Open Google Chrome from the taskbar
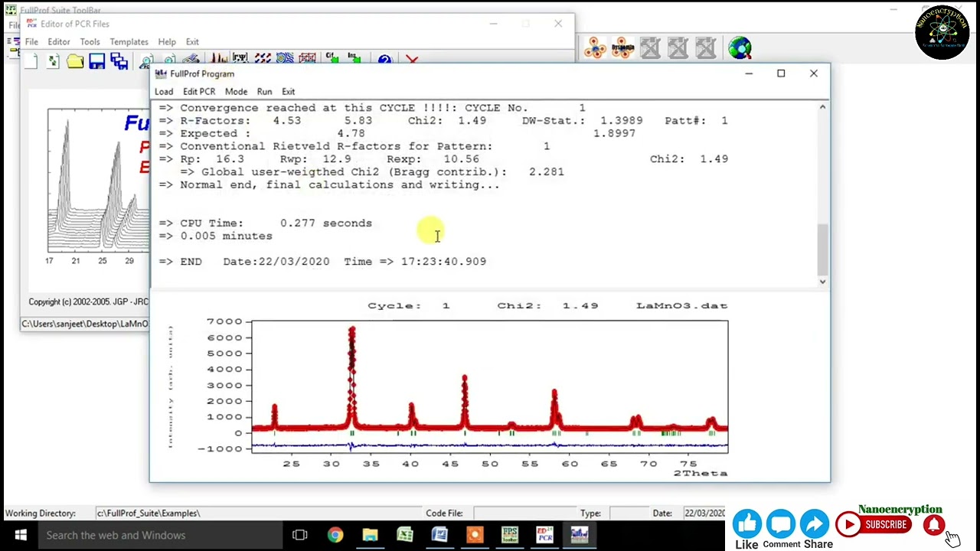The height and width of the screenshot is (551, 980). click(x=335, y=535)
